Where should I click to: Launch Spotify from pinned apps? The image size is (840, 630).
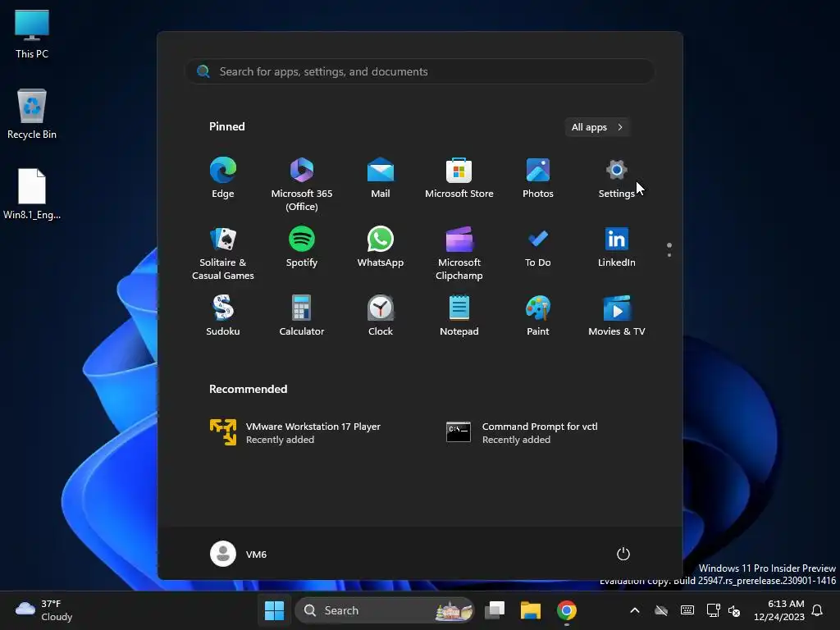[302, 247]
